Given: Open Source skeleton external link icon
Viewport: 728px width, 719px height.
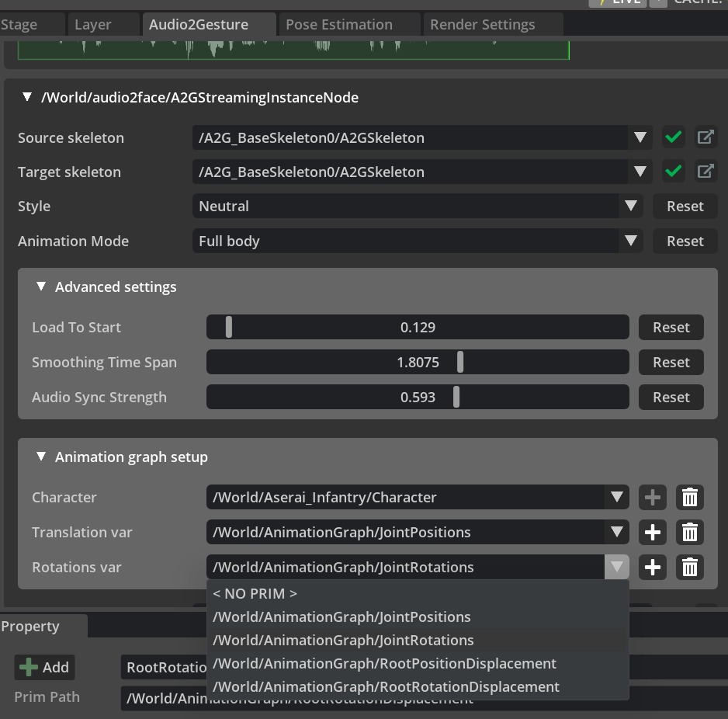Looking at the screenshot, I should click(x=705, y=138).
